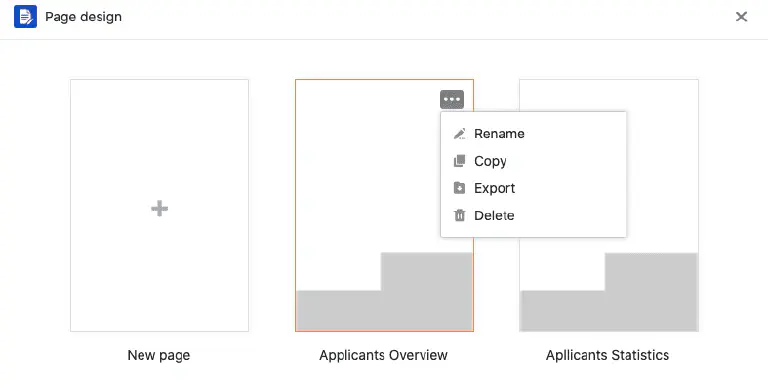Image resolution: width=768 pixels, height=388 pixels.
Task: Choose Delete from the context menu
Action: coord(533,216)
